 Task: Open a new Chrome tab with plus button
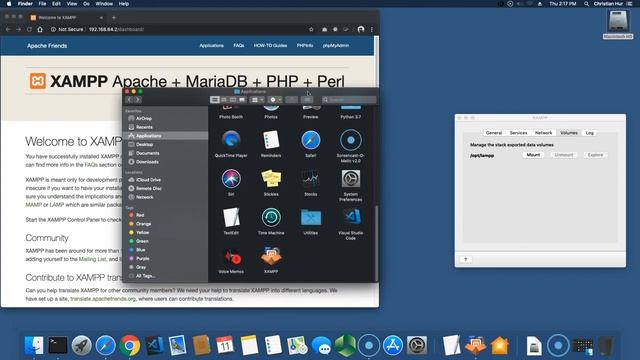pyautogui.click(x=114, y=18)
